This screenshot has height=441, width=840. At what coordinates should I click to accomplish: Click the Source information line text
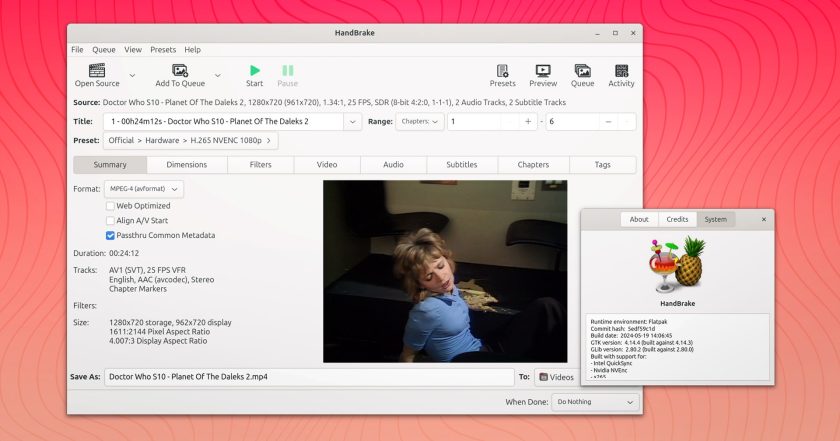(x=334, y=102)
